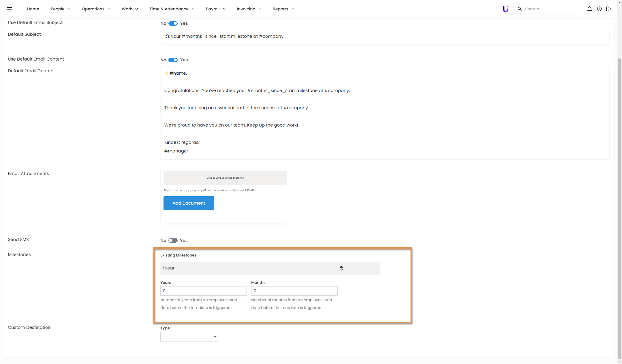622x364 pixels.
Task: Expand the Payroll menu
Action: [x=215, y=9]
